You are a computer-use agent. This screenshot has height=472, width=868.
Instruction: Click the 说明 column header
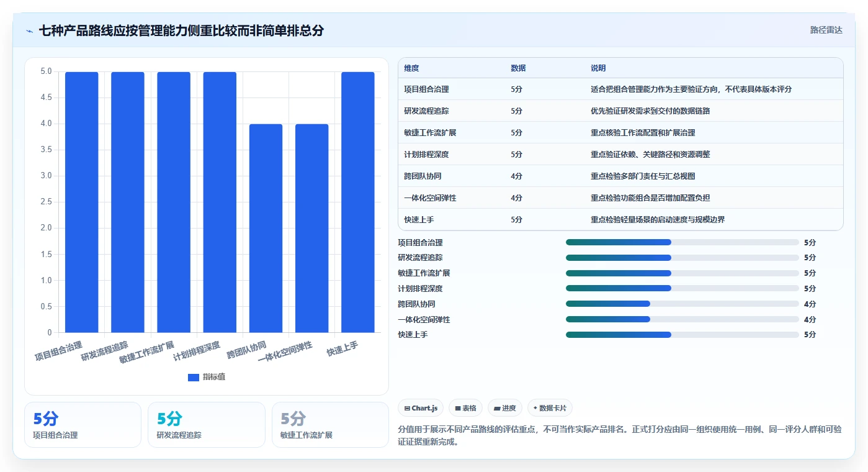pyautogui.click(x=598, y=68)
